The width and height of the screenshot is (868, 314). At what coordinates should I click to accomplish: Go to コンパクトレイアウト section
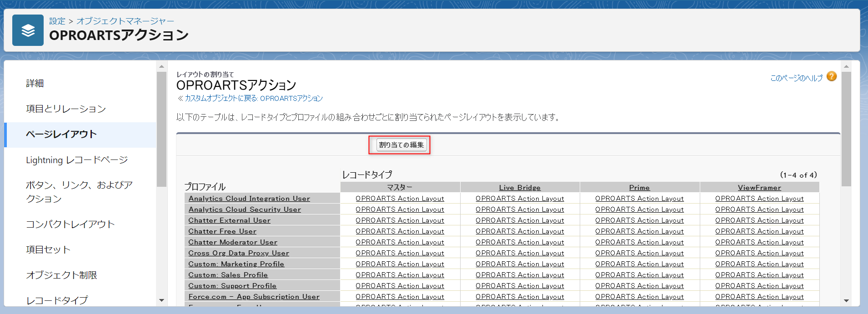(x=70, y=224)
